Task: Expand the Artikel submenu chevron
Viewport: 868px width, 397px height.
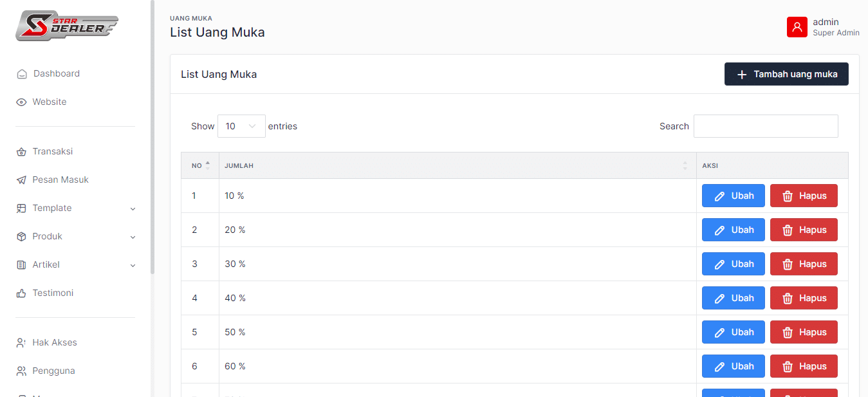Action: [x=133, y=265]
